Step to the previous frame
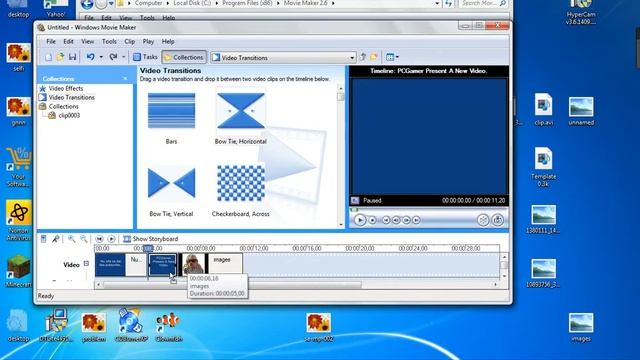 [396, 220]
